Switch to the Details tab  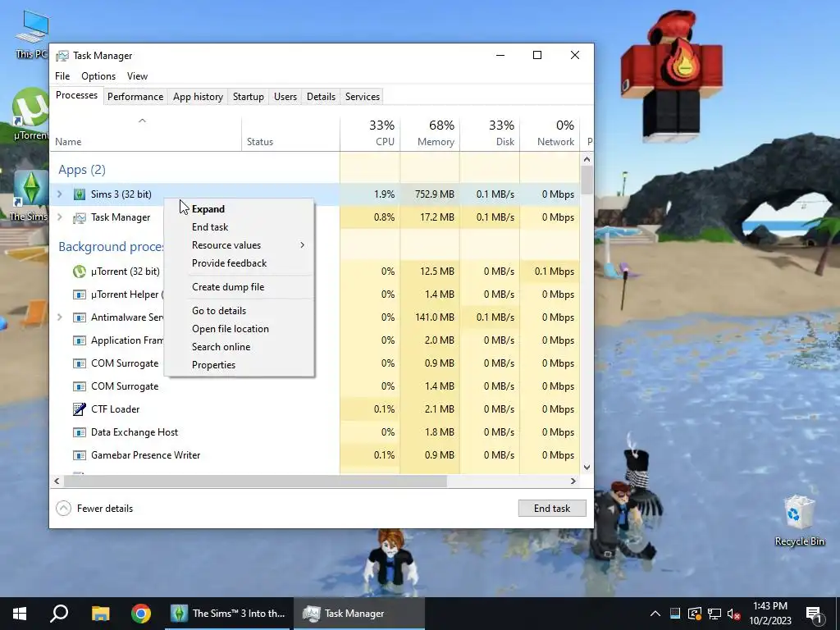tap(321, 97)
